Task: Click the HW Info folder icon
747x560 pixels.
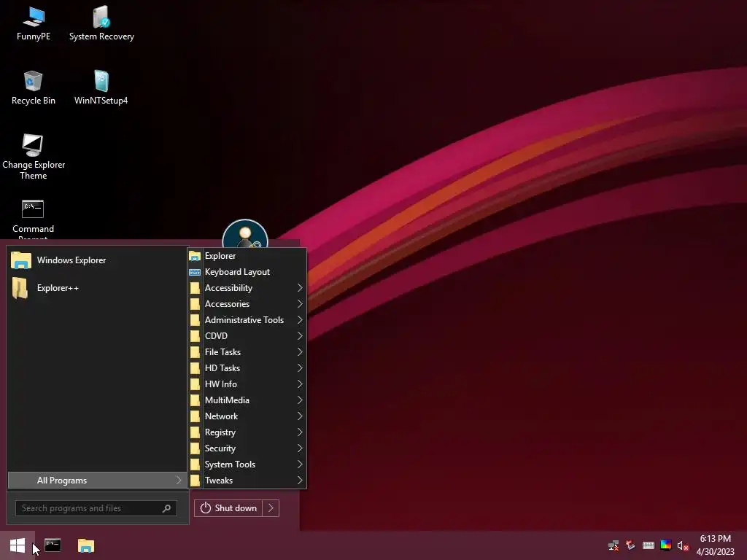Action: [195, 384]
